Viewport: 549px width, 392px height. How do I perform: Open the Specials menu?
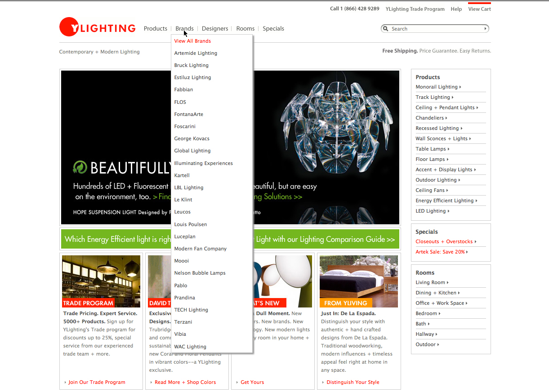click(273, 28)
